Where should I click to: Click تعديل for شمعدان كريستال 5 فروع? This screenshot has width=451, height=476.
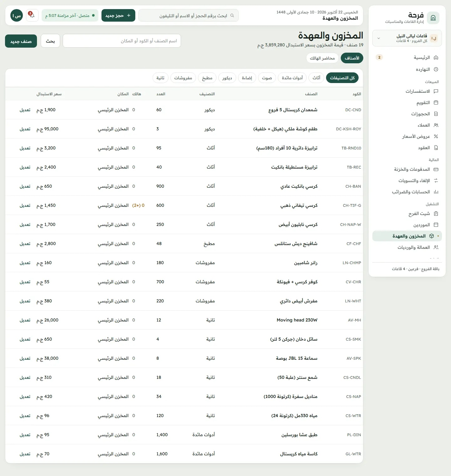(25, 110)
